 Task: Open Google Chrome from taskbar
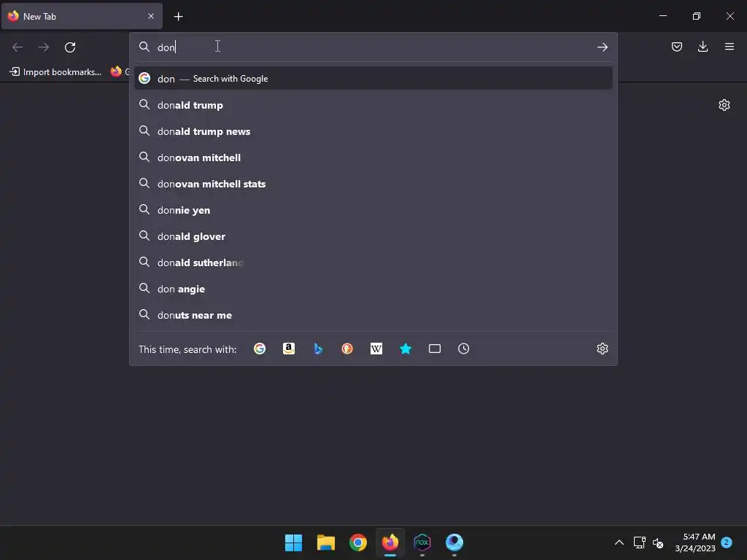(x=357, y=542)
